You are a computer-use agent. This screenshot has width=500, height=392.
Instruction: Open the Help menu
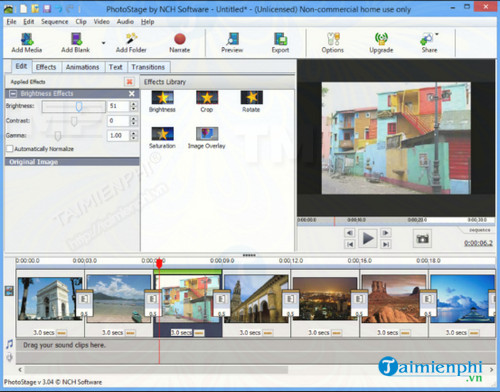pyautogui.click(x=147, y=22)
